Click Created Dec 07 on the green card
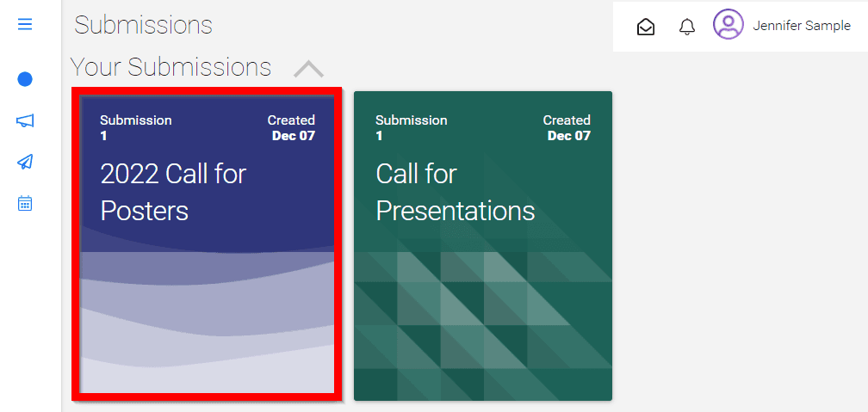 click(x=567, y=128)
